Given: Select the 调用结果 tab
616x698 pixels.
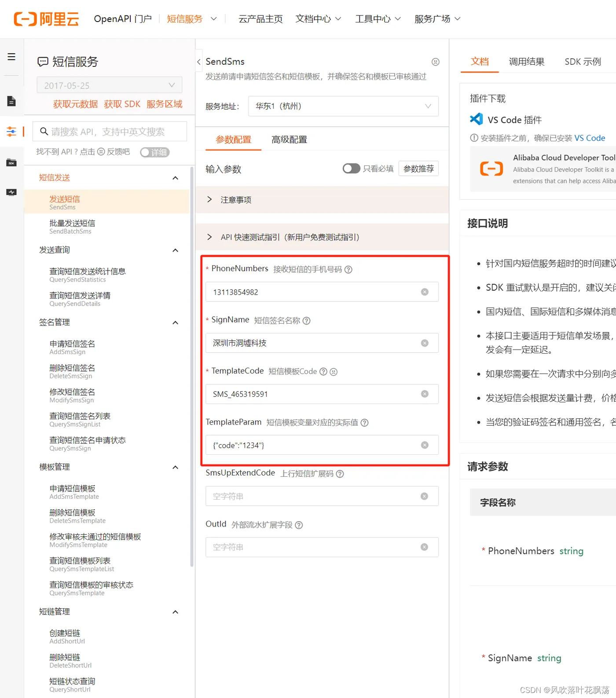Looking at the screenshot, I should [x=527, y=62].
